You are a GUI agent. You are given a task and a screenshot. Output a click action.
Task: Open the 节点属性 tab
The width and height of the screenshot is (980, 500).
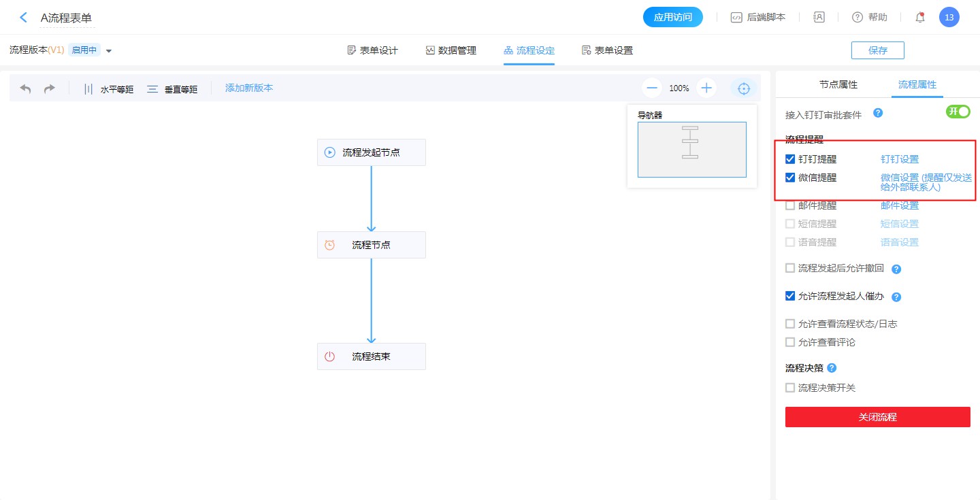(838, 85)
